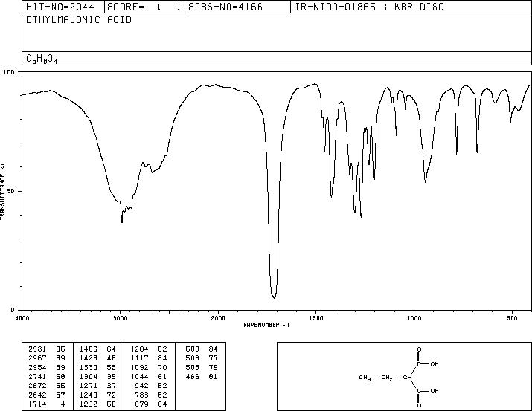Select peak table entry 1204
The height and width of the screenshot is (411, 532).
[x=149, y=349]
